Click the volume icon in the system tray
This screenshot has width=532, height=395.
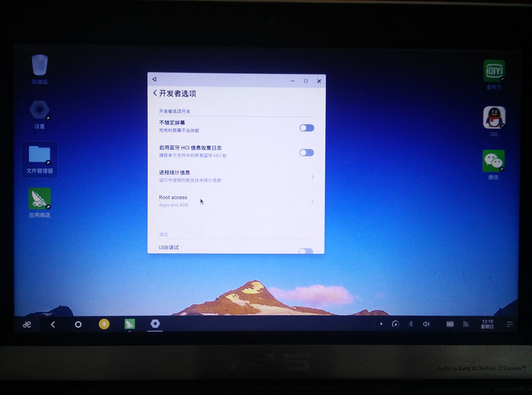click(426, 324)
